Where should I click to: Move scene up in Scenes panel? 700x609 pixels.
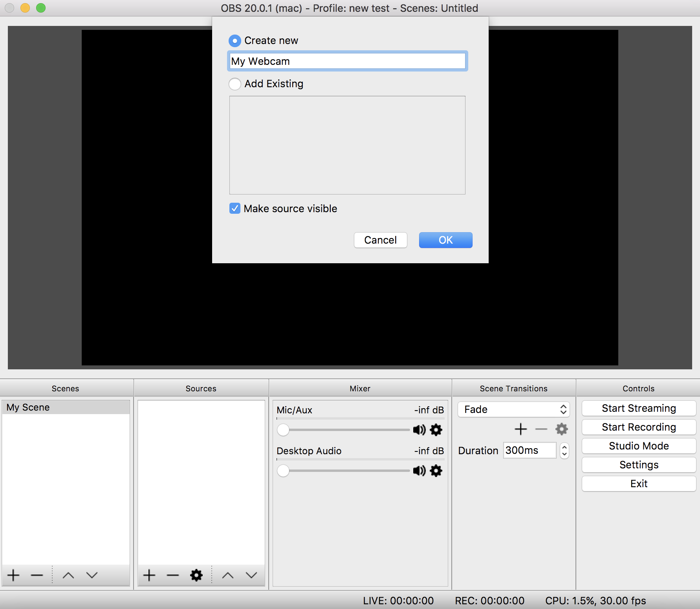click(x=68, y=576)
